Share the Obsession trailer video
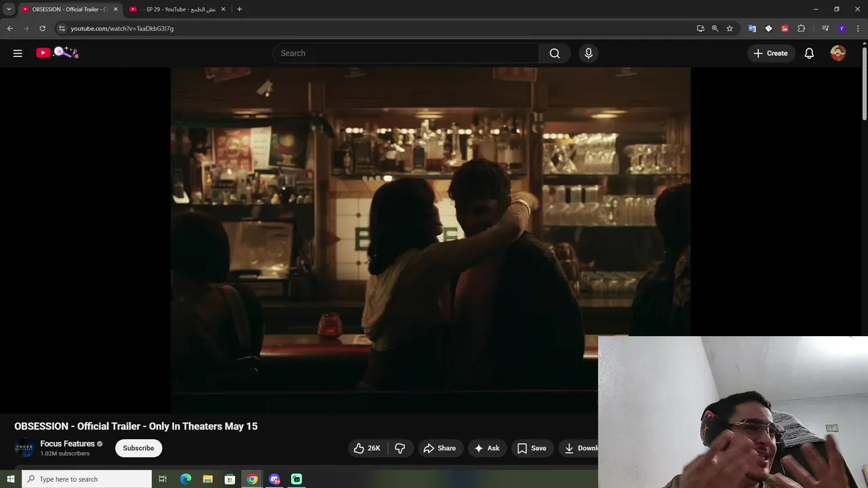The image size is (868, 488). coord(439,448)
